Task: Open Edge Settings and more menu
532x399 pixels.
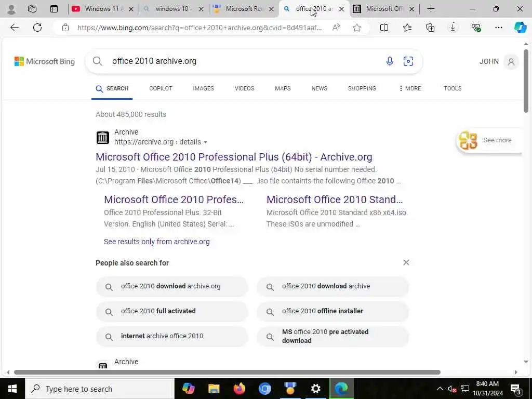Action: pos(498,28)
